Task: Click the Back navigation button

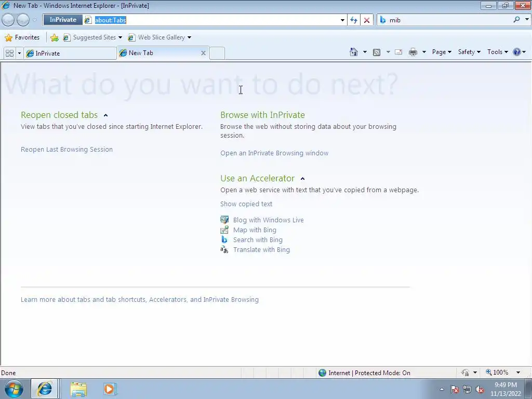Action: 8,20
